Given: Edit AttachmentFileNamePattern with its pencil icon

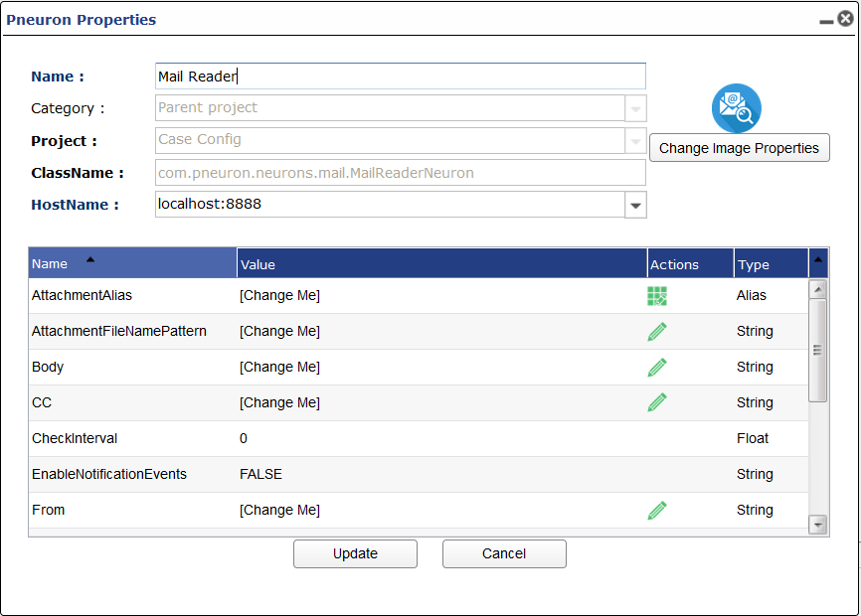Looking at the screenshot, I should (657, 331).
